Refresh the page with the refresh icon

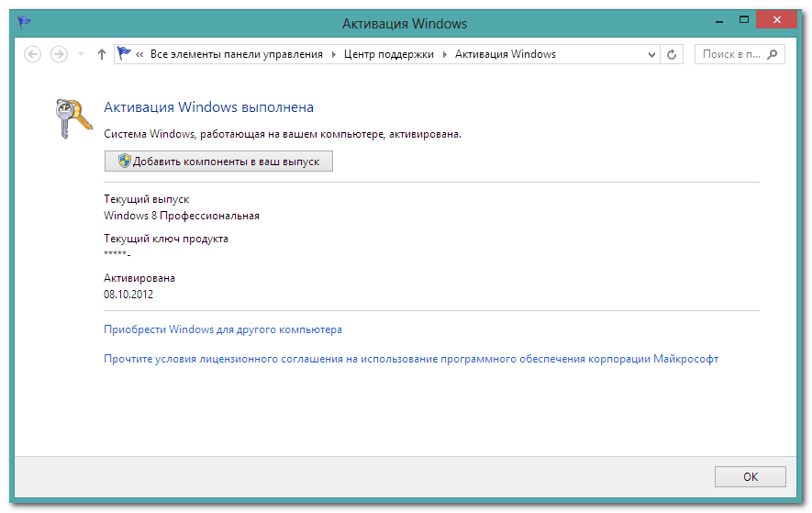tap(672, 54)
